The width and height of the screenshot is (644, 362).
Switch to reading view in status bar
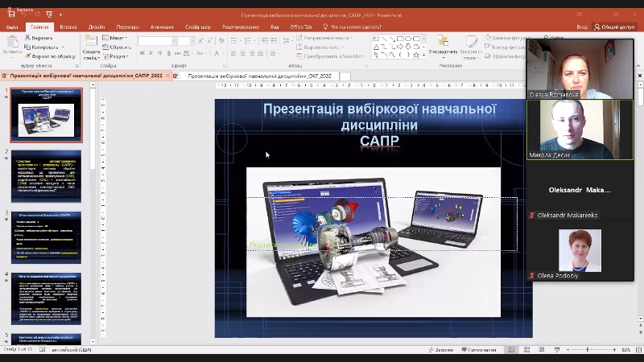point(542,350)
